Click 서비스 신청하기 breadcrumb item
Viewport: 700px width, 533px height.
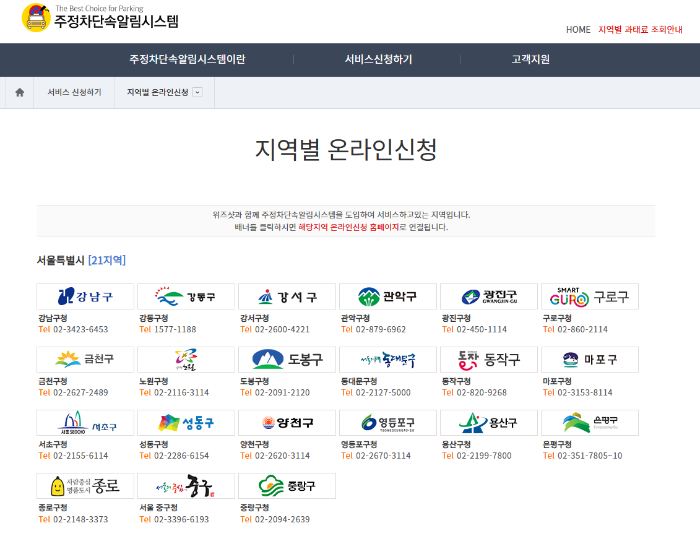click(x=74, y=92)
